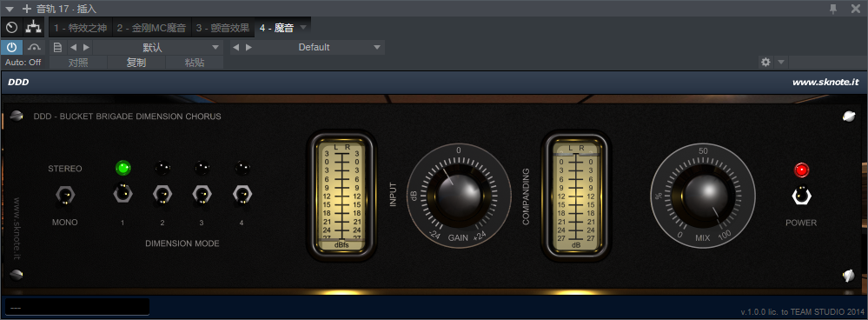Expand the arrow next to the 魔音 tab
The height and width of the screenshot is (320, 868).
[x=303, y=27]
